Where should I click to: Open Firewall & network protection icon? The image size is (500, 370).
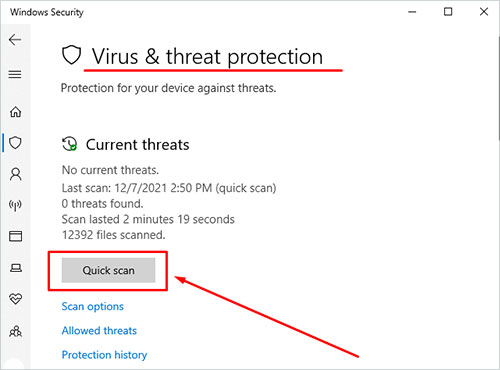pyautogui.click(x=15, y=205)
